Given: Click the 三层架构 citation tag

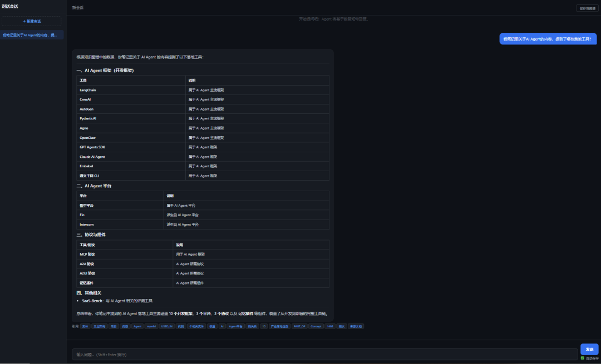Looking at the screenshot, I should point(99,327).
